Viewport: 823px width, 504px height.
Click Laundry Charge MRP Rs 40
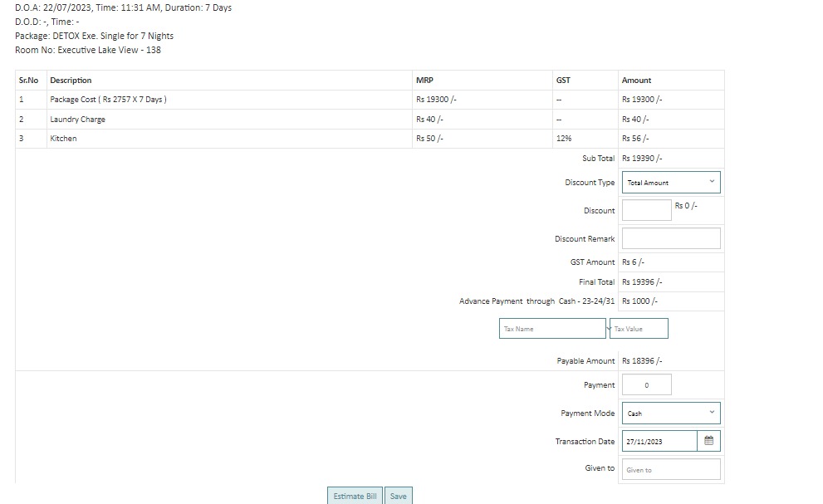pyautogui.click(x=429, y=120)
